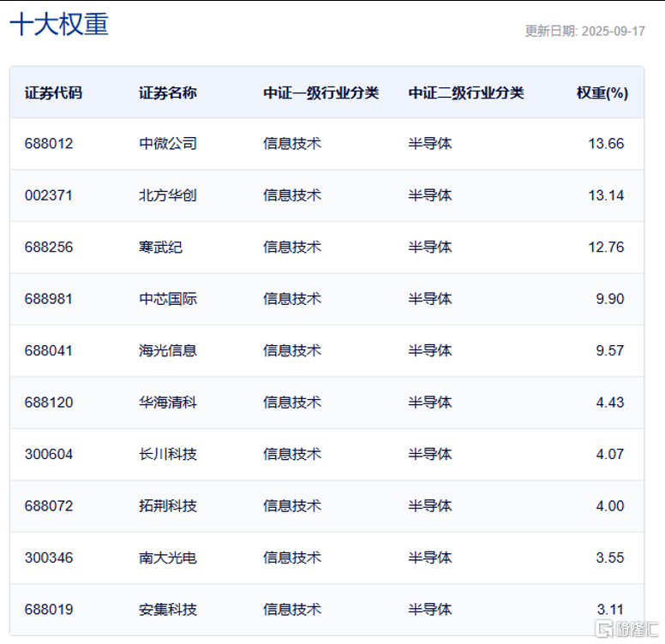Click 半导体 in the 南大光电 row

pyautogui.click(x=430, y=558)
